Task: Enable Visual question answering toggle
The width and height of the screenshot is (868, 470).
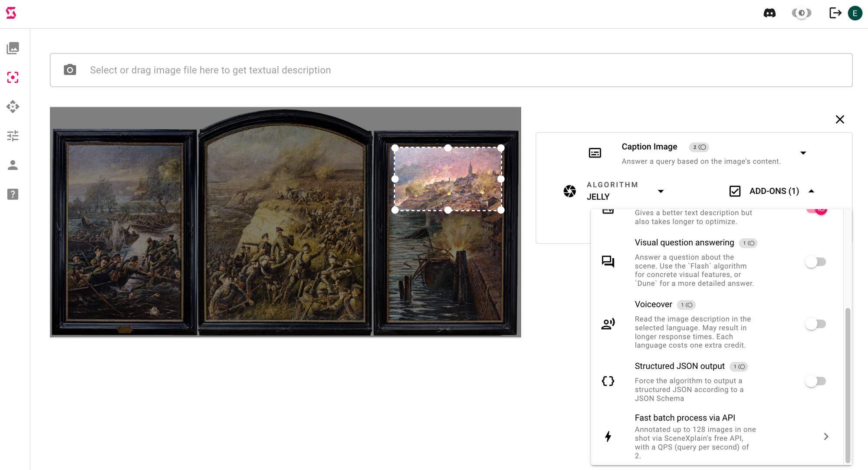Action: 815,262
